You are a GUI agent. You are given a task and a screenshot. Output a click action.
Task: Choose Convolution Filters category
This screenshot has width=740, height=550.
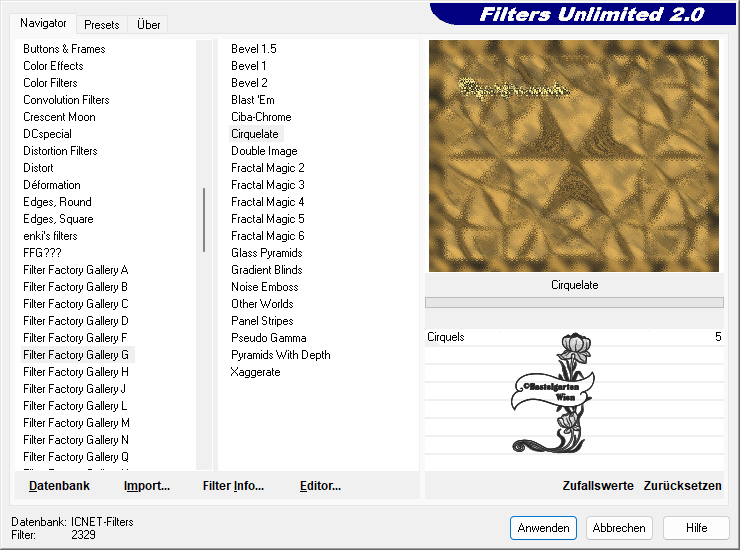tap(66, 100)
